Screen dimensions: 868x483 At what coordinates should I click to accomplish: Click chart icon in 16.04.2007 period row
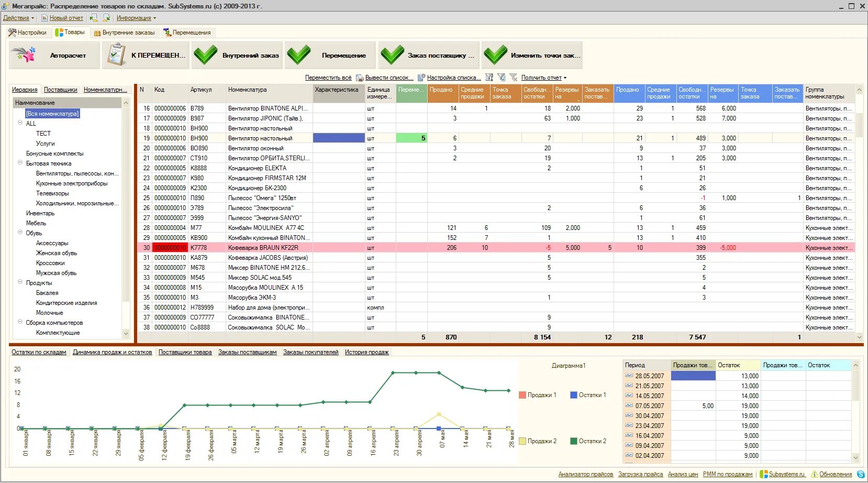(x=629, y=435)
